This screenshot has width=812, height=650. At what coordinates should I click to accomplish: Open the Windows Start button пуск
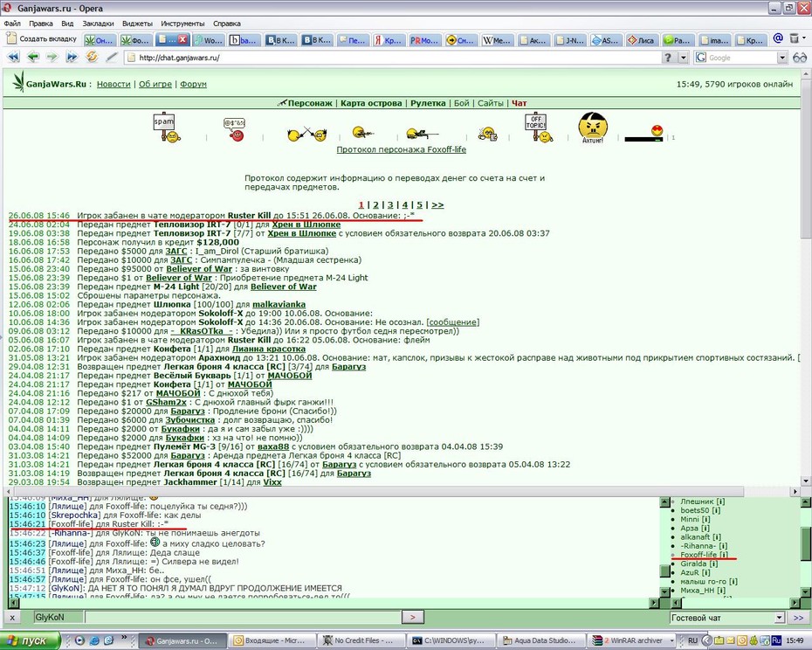pos(30,640)
